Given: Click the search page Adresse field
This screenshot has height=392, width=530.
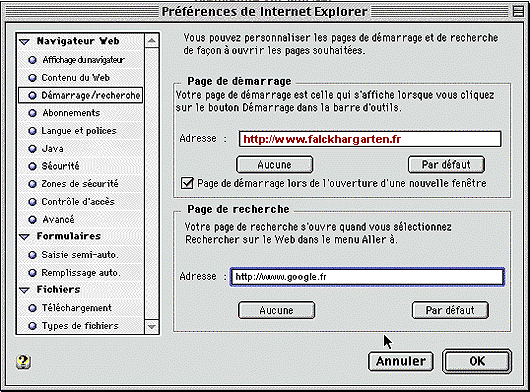Looking at the screenshot, I should [x=367, y=277].
